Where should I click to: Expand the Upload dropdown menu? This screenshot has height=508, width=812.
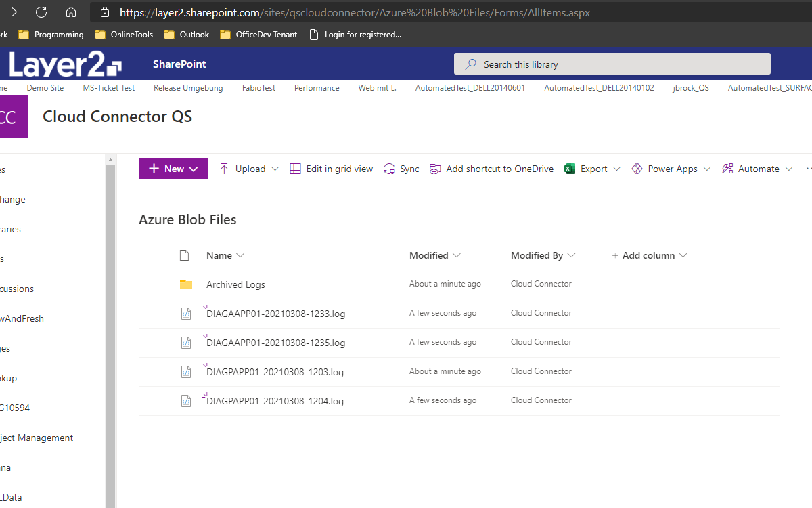point(275,169)
